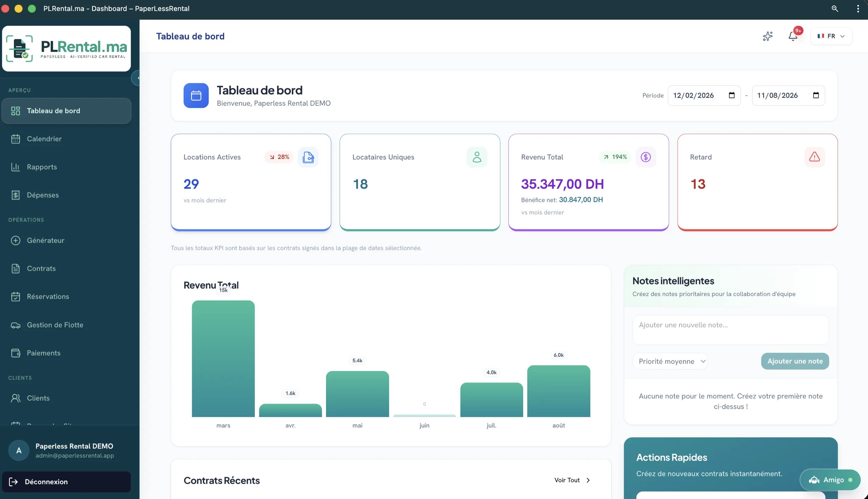Viewport: 868px width, 499px height.
Task: Click the 194% increase badge
Action: (x=615, y=157)
